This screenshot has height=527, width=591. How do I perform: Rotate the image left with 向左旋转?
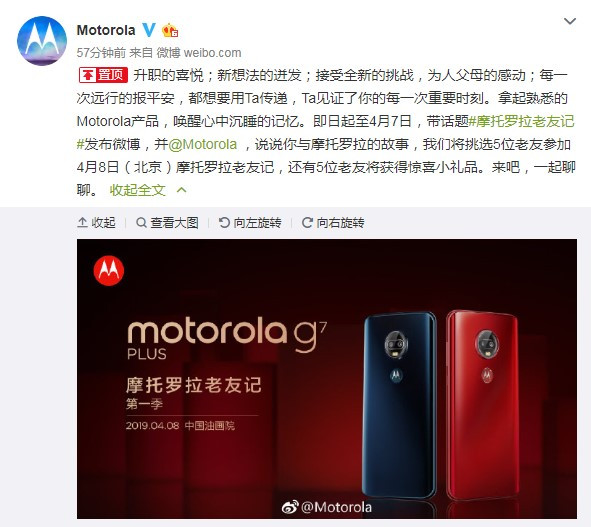pyautogui.click(x=250, y=223)
